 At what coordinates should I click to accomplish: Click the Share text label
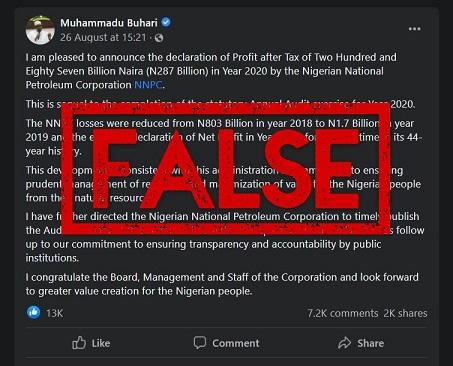[x=370, y=343]
